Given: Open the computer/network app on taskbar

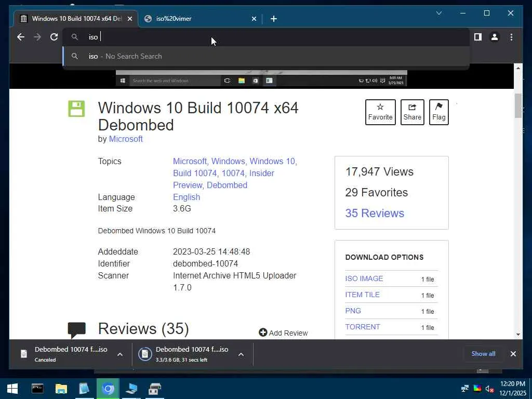Looking at the screenshot, I should [x=131, y=389].
